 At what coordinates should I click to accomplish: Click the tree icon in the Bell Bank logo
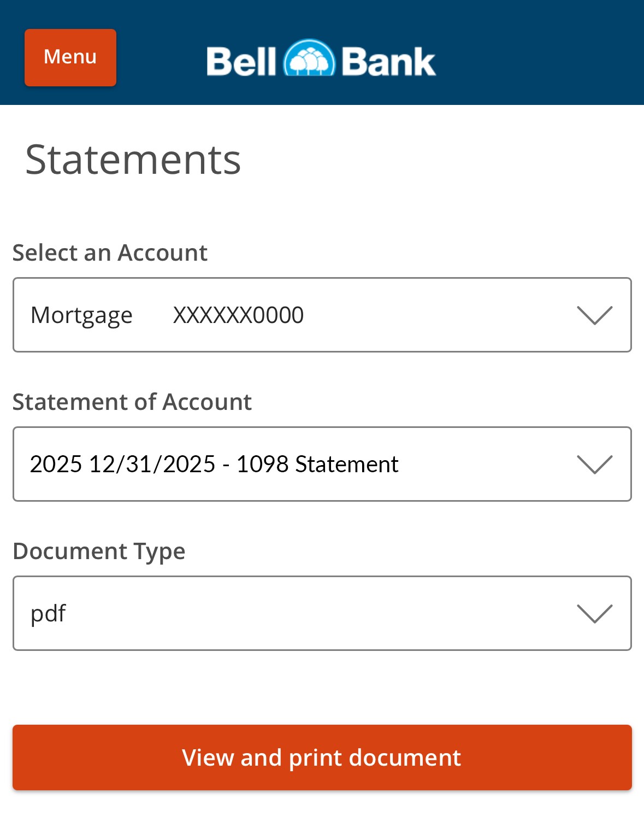(309, 58)
